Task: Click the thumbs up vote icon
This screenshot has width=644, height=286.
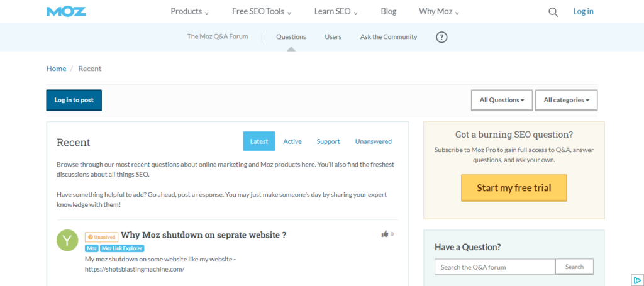Action: point(384,234)
